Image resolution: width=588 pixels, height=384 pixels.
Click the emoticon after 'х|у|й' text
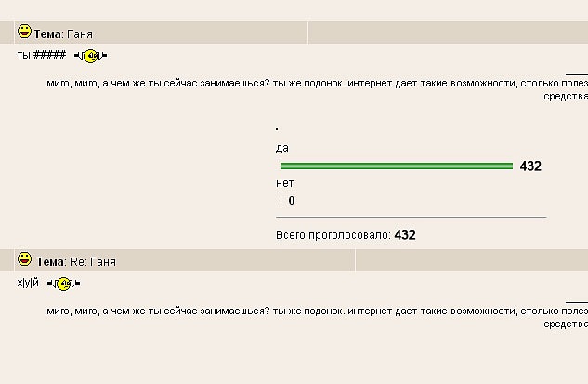click(63, 284)
